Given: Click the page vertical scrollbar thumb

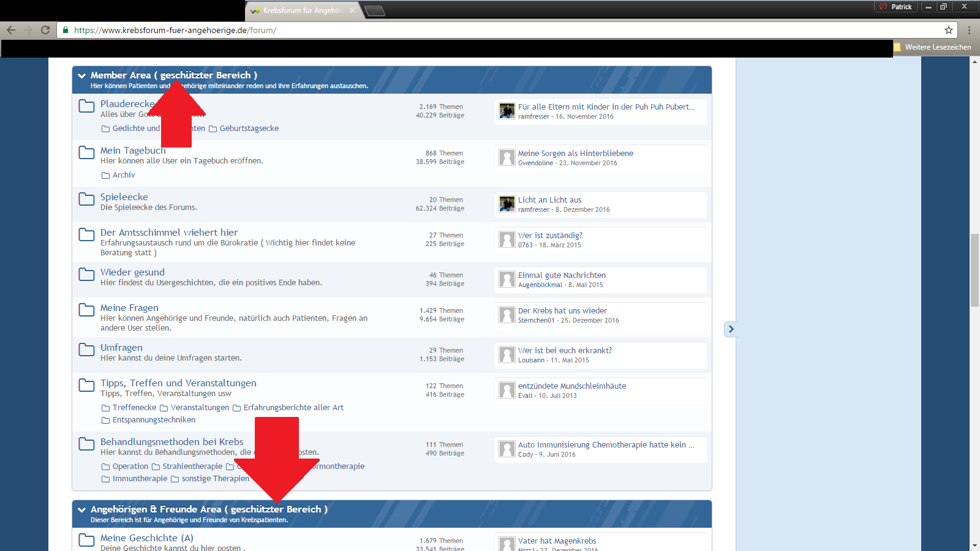Looking at the screenshot, I should [x=974, y=269].
